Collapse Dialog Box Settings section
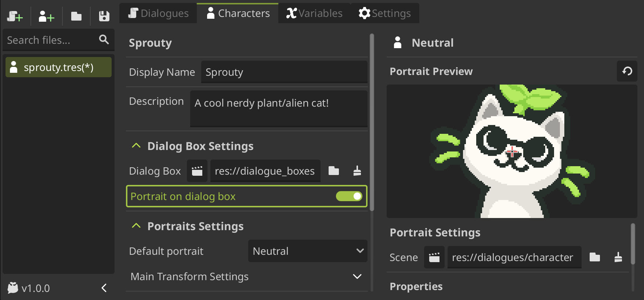 point(136,146)
